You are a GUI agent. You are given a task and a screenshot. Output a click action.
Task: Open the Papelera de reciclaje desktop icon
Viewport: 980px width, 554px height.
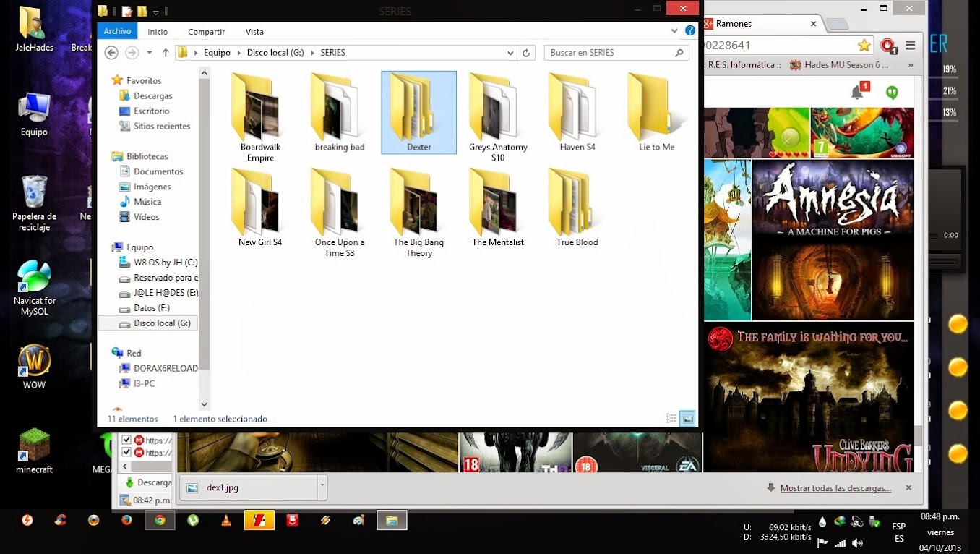pos(34,203)
